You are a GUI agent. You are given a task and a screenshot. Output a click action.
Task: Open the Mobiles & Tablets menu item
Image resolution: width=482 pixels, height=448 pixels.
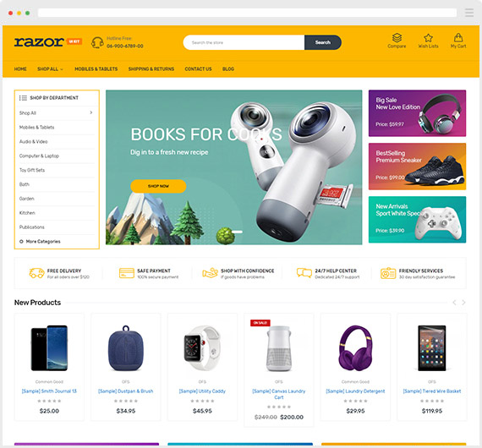point(96,69)
